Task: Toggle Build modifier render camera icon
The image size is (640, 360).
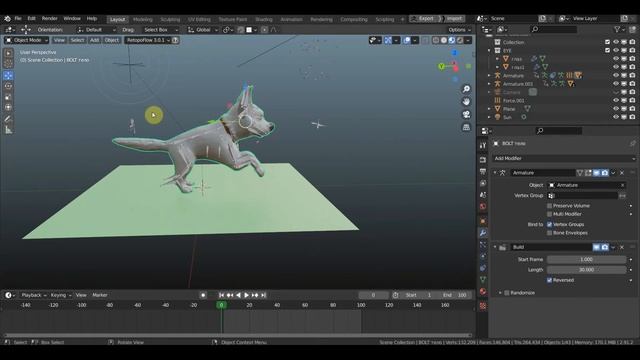Action: [605, 247]
